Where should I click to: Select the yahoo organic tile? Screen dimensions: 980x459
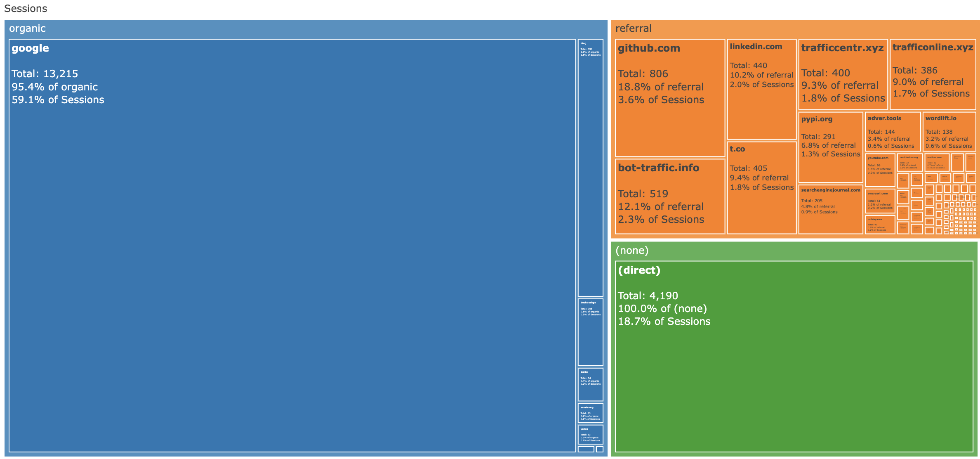coord(590,435)
